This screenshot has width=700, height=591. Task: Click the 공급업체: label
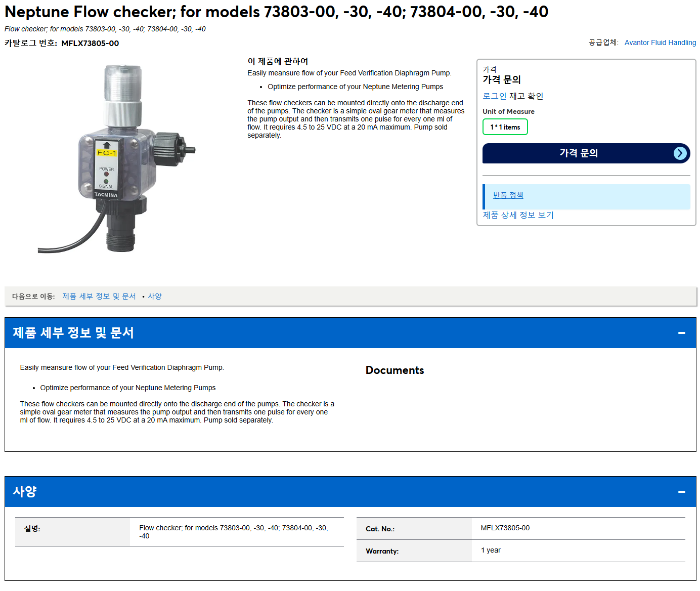603,43
